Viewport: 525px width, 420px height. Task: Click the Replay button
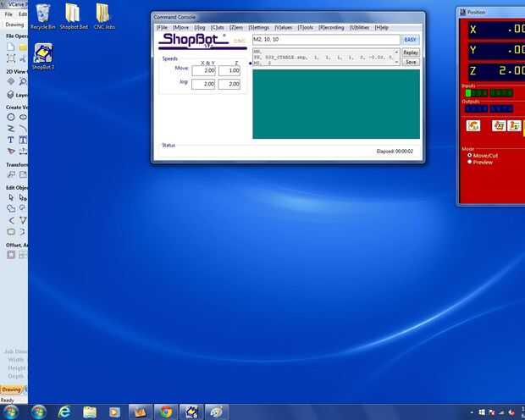pyautogui.click(x=411, y=52)
